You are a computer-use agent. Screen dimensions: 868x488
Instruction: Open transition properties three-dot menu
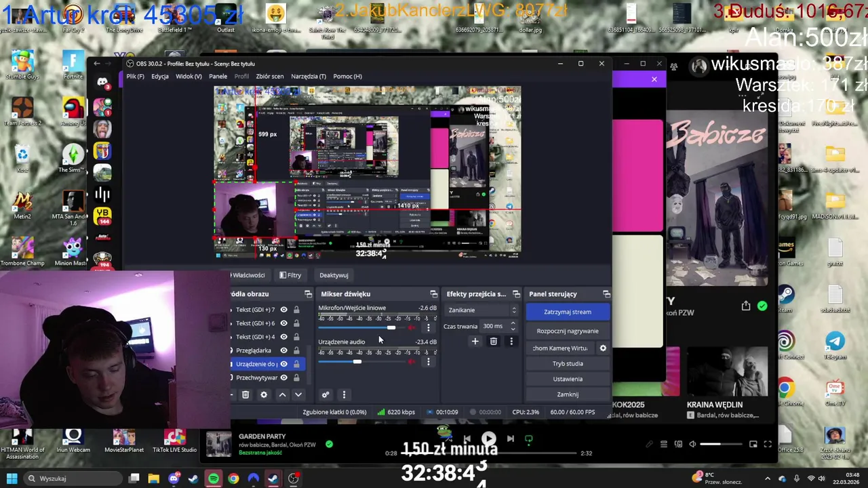tap(511, 342)
